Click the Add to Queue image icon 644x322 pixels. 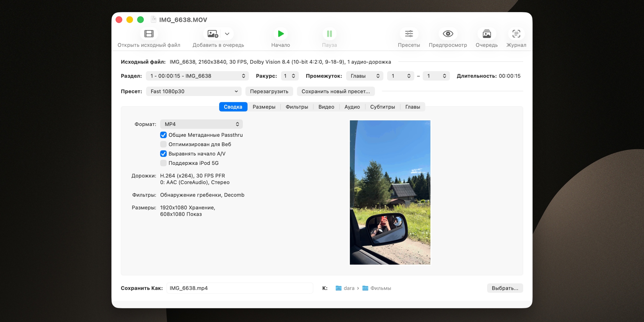point(213,34)
